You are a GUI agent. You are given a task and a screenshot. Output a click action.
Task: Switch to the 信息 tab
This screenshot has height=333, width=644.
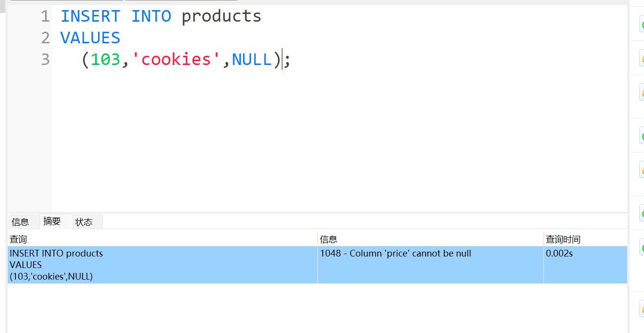tap(20, 222)
